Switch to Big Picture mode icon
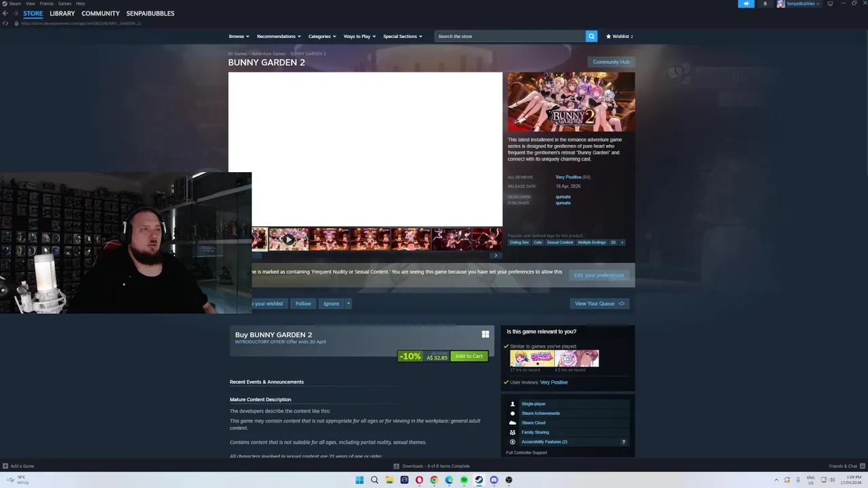Screen dimensions: 868x488 click(x=830, y=3)
